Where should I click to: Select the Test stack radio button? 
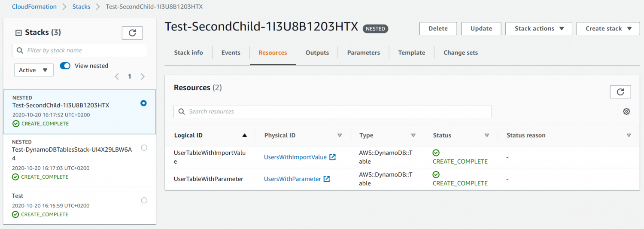(x=144, y=200)
